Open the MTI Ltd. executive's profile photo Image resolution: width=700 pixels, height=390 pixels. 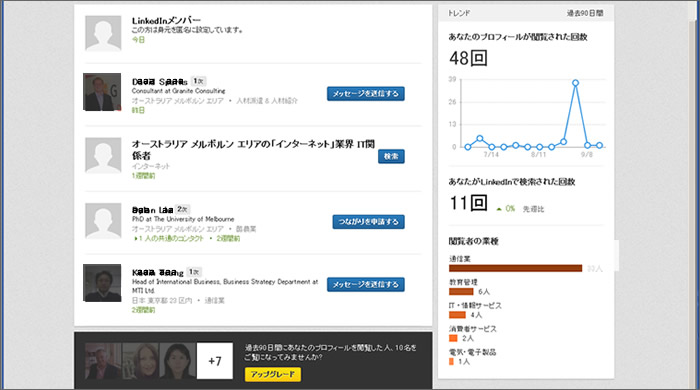(x=102, y=283)
